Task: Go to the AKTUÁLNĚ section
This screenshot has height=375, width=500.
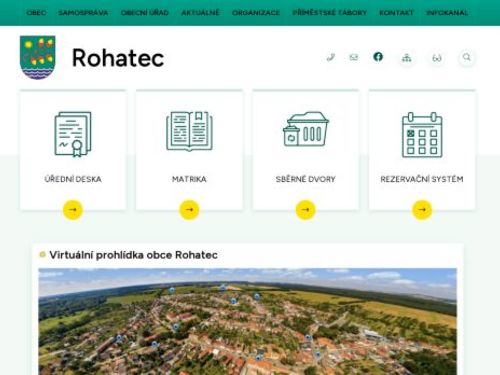Action: point(200,13)
